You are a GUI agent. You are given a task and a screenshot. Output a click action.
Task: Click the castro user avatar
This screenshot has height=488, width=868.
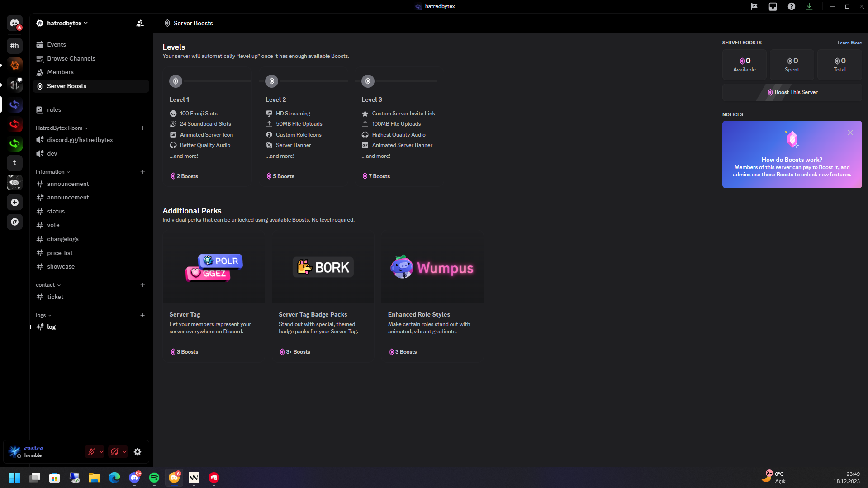click(14, 452)
